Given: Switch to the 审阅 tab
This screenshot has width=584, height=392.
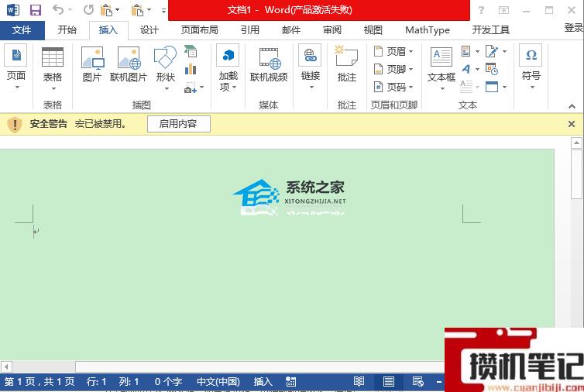Looking at the screenshot, I should [x=332, y=30].
